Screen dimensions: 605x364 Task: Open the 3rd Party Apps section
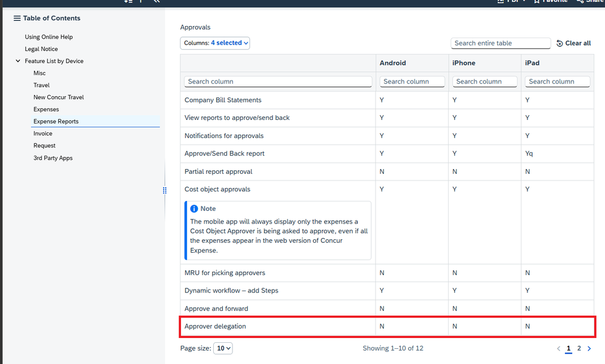coord(53,158)
